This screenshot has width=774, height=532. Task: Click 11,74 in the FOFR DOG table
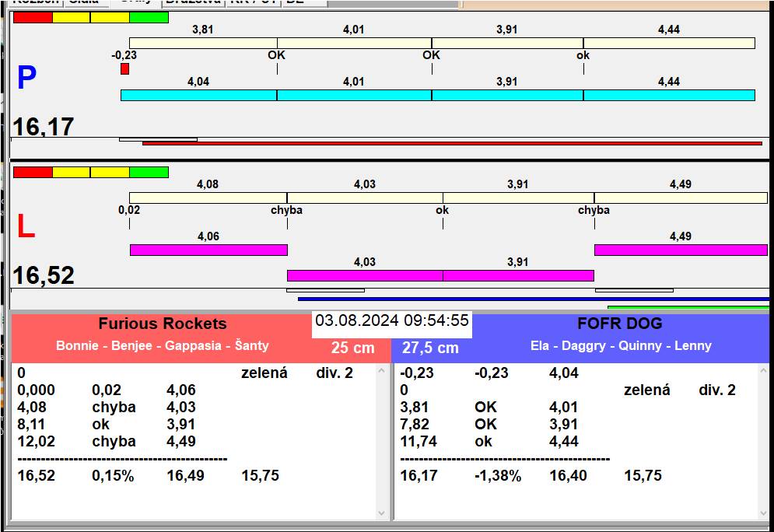pyautogui.click(x=419, y=442)
